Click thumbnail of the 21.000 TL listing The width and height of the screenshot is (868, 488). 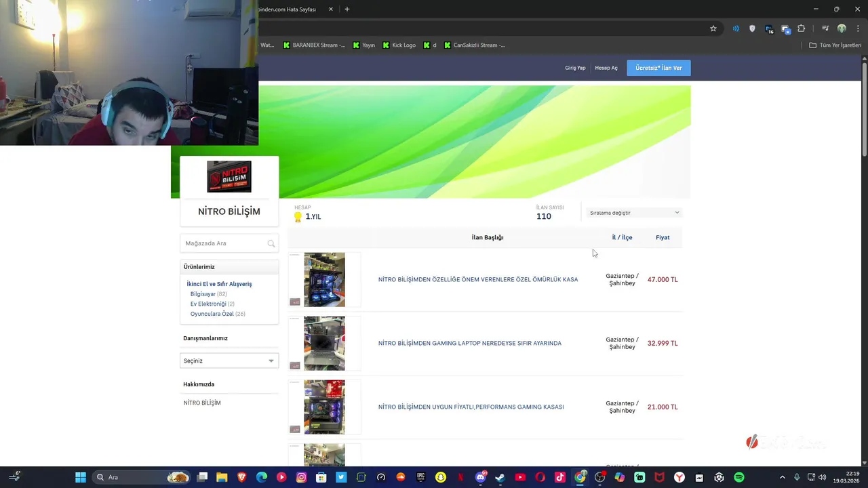coord(324,407)
